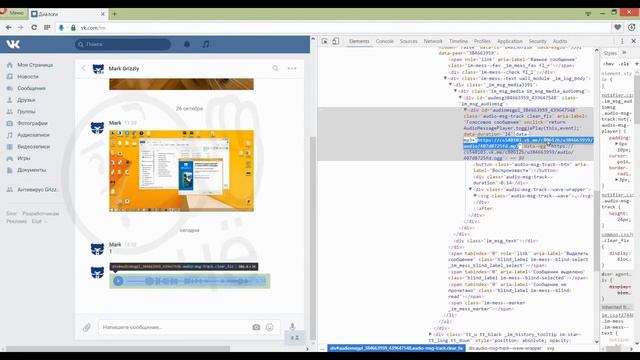
Task: Switch to the Console tab
Action: click(x=384, y=41)
